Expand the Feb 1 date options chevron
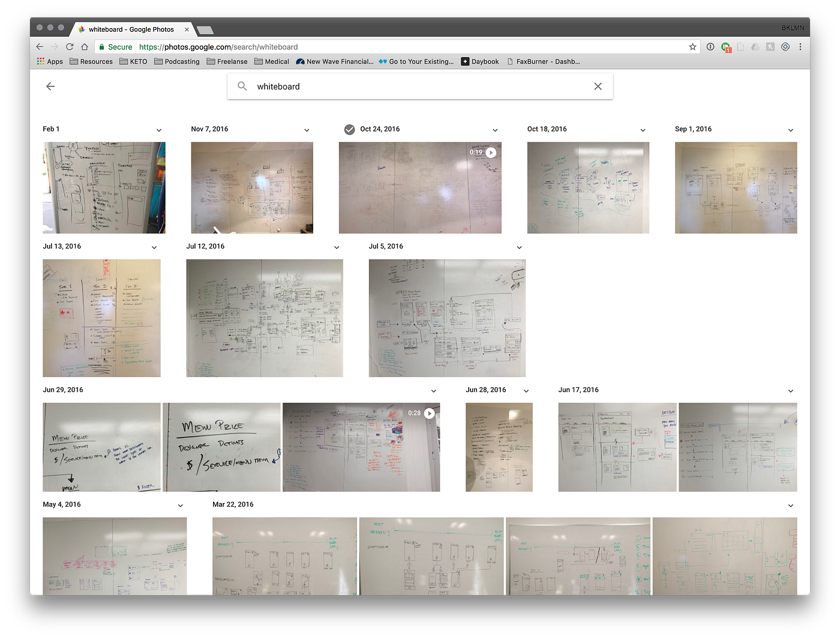Screen dimensions: 840x638 coord(159,130)
